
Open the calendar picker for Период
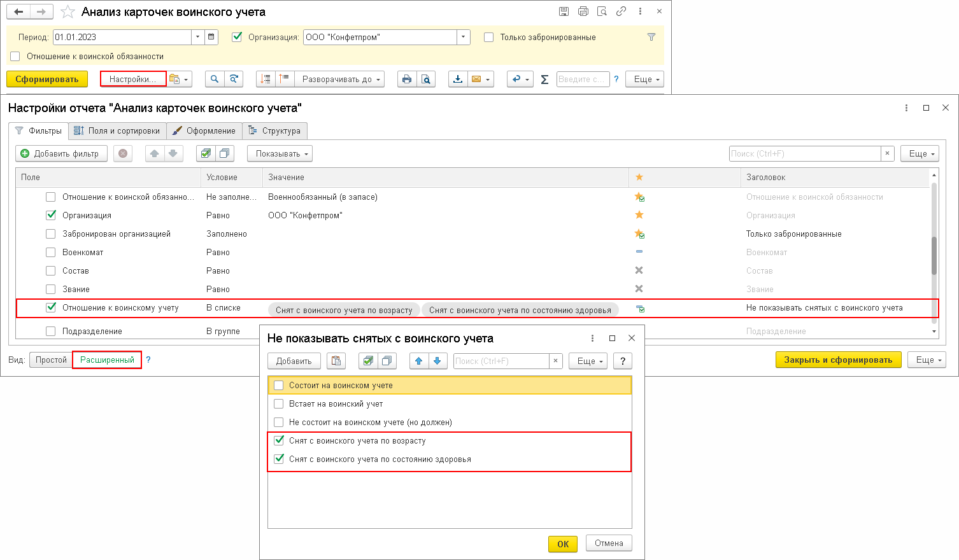pyautogui.click(x=211, y=37)
